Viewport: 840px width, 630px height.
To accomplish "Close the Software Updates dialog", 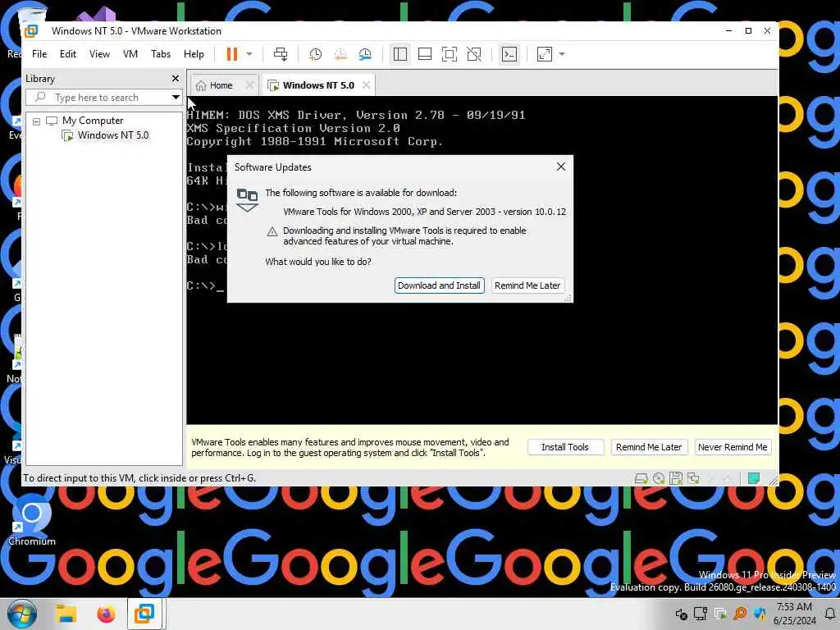I will pos(561,167).
